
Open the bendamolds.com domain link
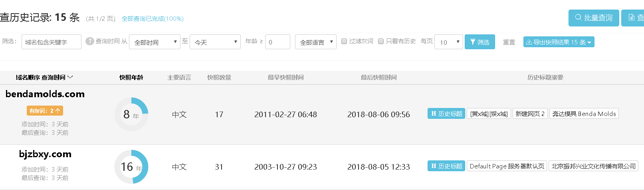tap(45, 94)
